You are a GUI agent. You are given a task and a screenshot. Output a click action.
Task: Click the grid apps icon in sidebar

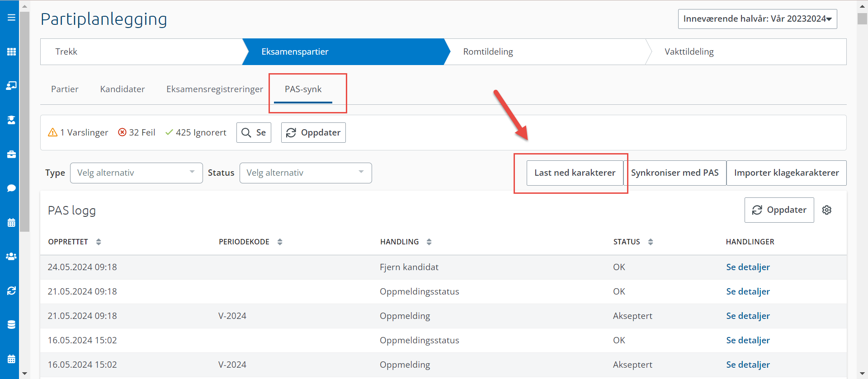tap(11, 51)
